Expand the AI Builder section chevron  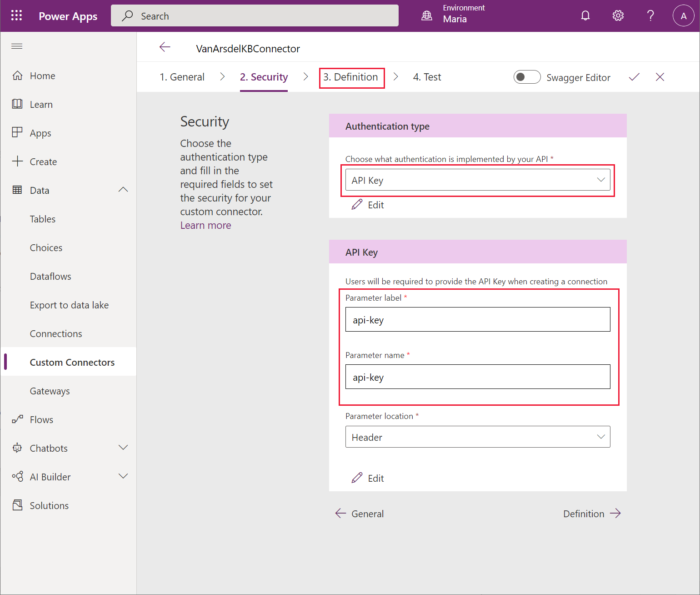point(123,477)
